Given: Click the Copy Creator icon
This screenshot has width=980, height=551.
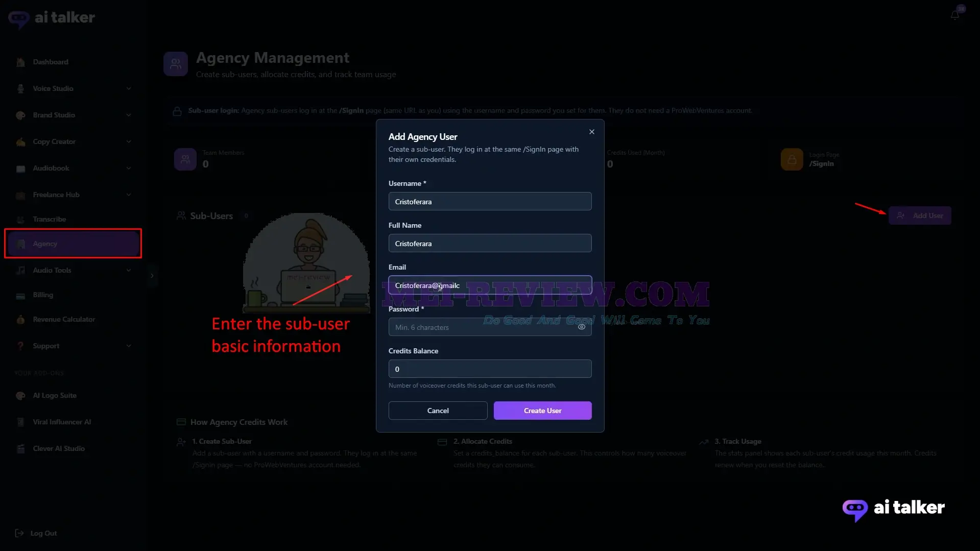Looking at the screenshot, I should coord(20,141).
